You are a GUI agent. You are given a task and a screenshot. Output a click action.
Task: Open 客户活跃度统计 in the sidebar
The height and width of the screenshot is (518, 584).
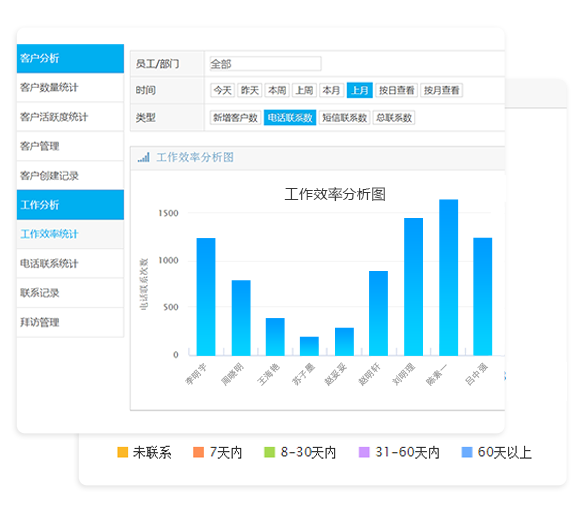point(70,117)
